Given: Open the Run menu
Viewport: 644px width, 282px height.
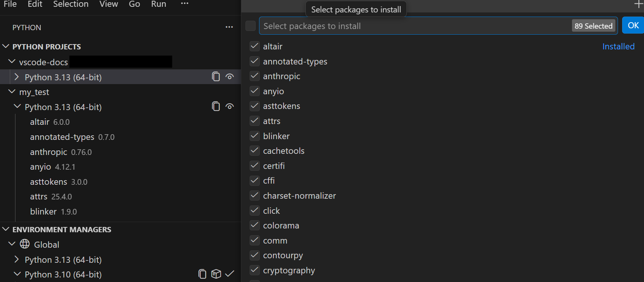Looking at the screenshot, I should click(158, 4).
